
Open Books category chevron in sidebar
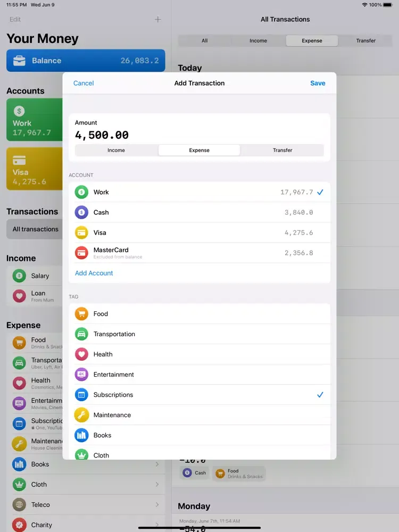click(157, 464)
